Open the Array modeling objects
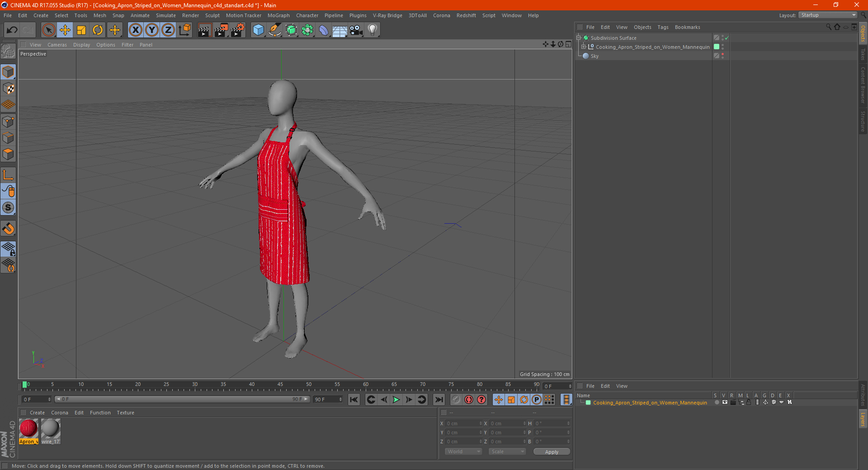This screenshot has height=470, width=868. tap(307, 30)
